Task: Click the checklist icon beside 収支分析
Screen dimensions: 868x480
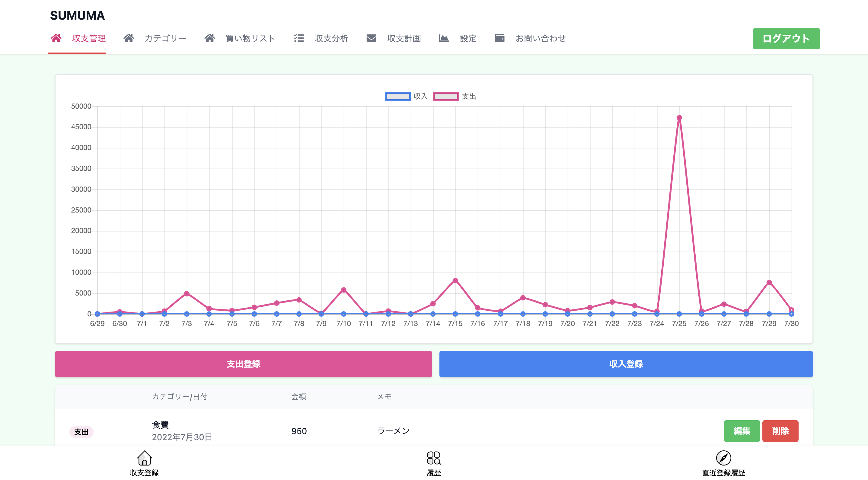Action: (x=298, y=38)
